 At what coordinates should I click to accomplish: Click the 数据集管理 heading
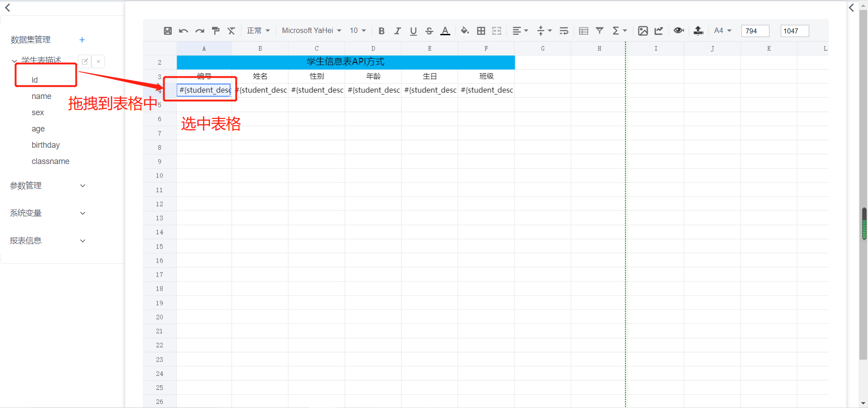[31, 40]
